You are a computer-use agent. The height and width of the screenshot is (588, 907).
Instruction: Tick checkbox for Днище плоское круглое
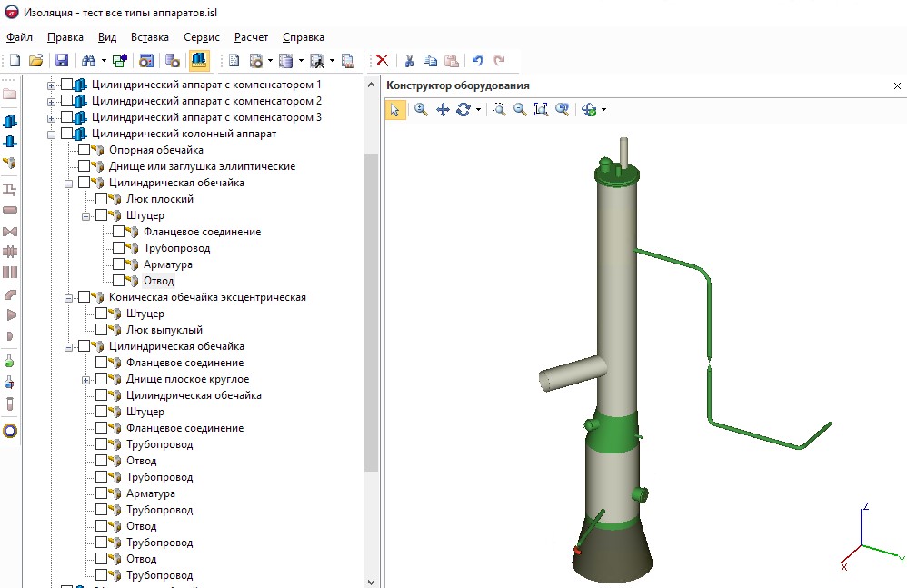coord(101,379)
